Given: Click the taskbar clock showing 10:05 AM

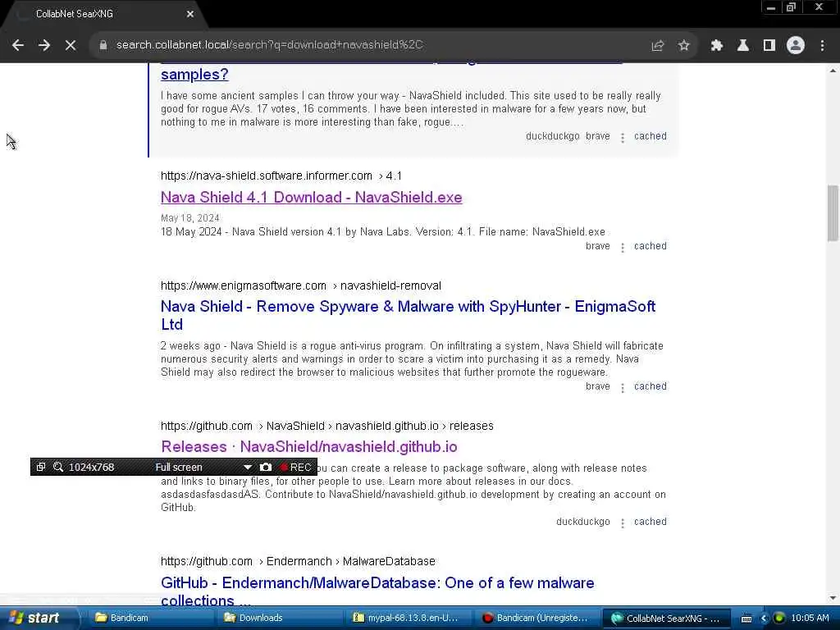Looking at the screenshot, I should click(x=810, y=619).
